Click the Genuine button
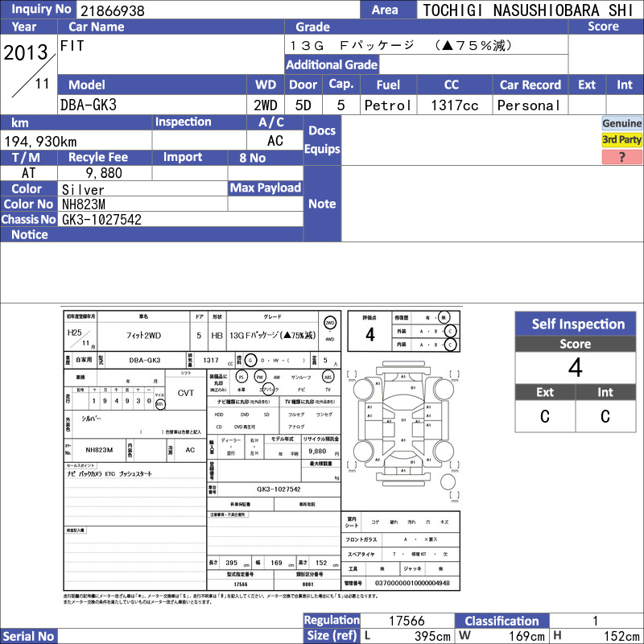The image size is (644, 644). (x=621, y=123)
